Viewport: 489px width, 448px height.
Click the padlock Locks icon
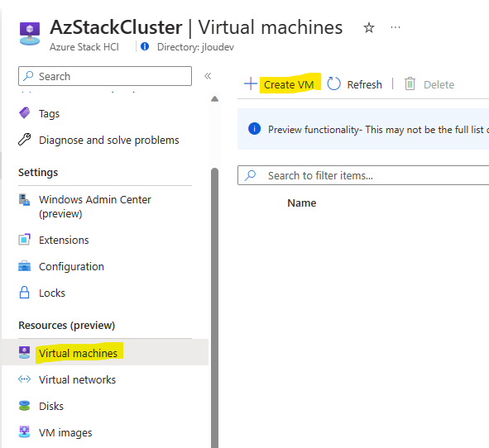[x=24, y=293]
